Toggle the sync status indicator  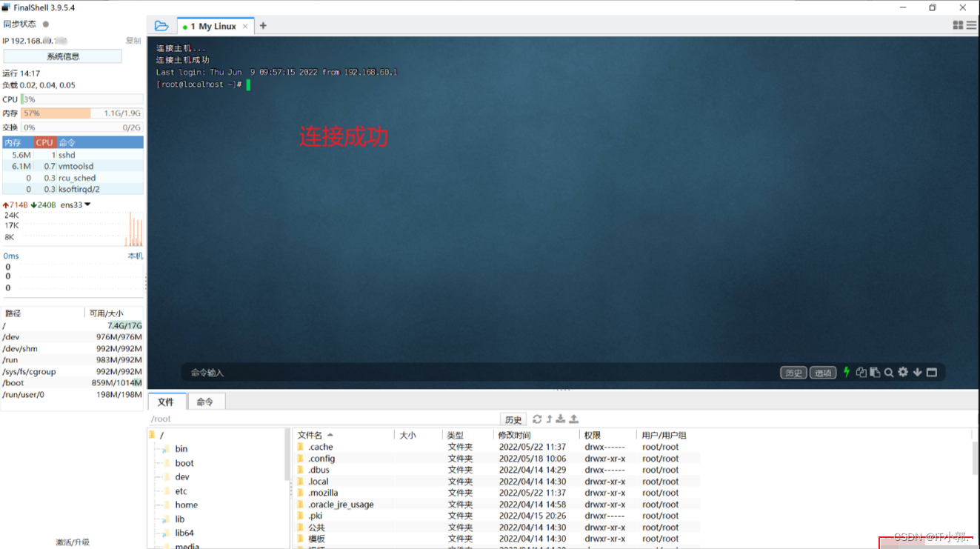pyautogui.click(x=45, y=24)
